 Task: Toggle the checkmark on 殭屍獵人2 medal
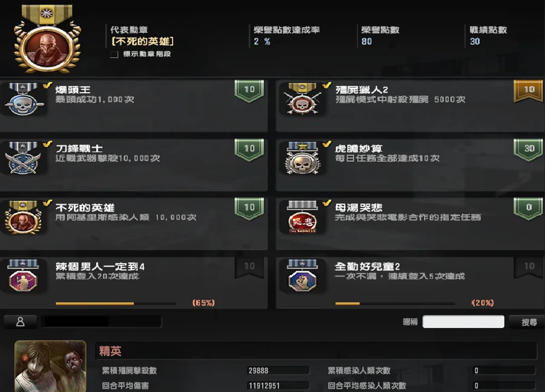(327, 85)
